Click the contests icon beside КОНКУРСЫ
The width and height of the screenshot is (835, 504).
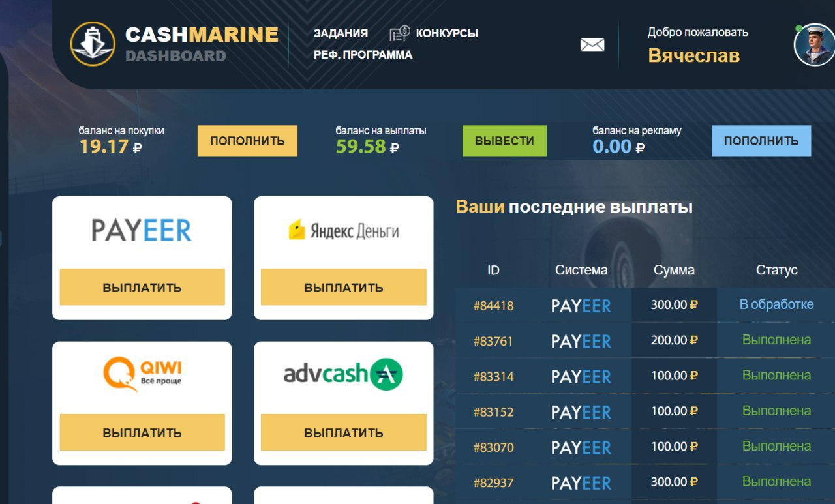click(399, 33)
